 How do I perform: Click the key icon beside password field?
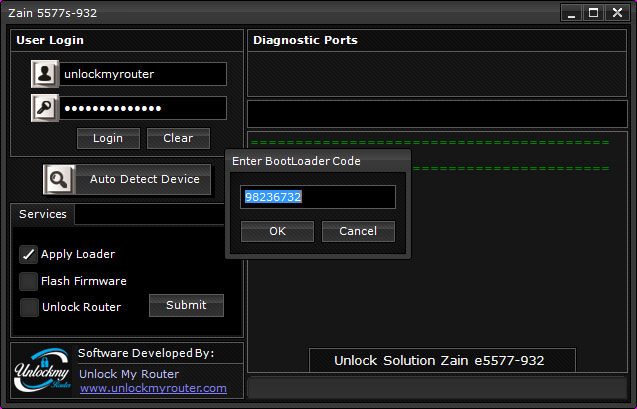coord(45,108)
